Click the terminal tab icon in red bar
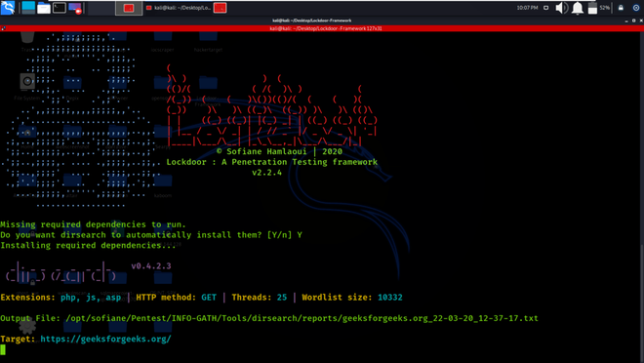The width and height of the screenshot is (644, 363). [3, 28]
